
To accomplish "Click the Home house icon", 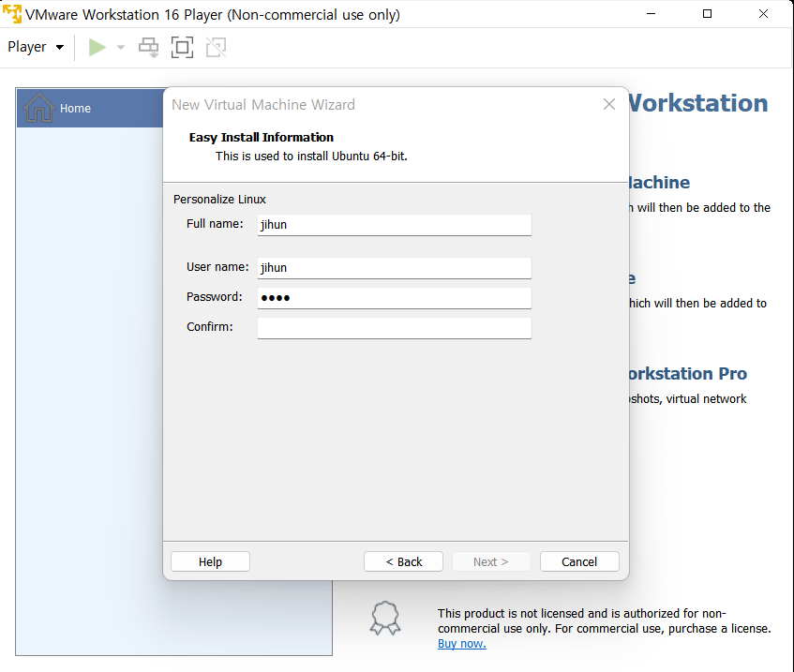I will point(39,108).
